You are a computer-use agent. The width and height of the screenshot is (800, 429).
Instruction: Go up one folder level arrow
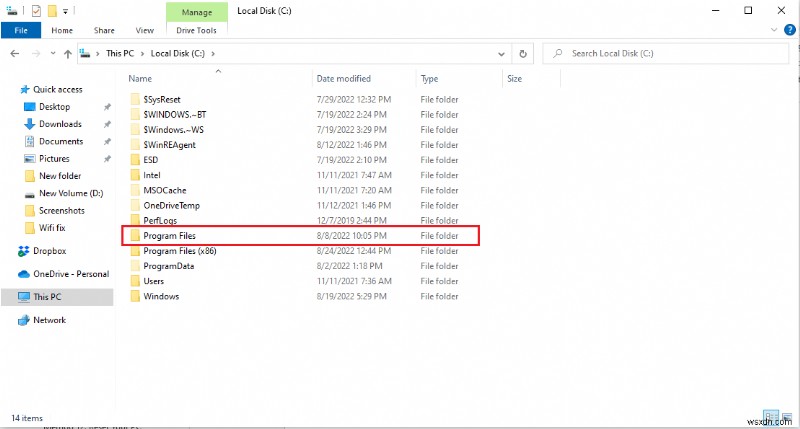(x=67, y=54)
